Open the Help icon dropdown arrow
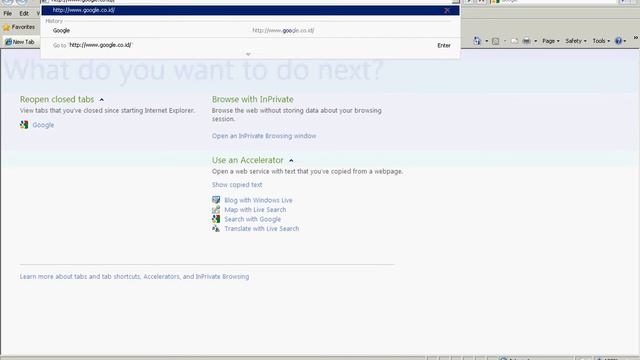Image resolution: width=640 pixels, height=360 pixels. [624, 41]
